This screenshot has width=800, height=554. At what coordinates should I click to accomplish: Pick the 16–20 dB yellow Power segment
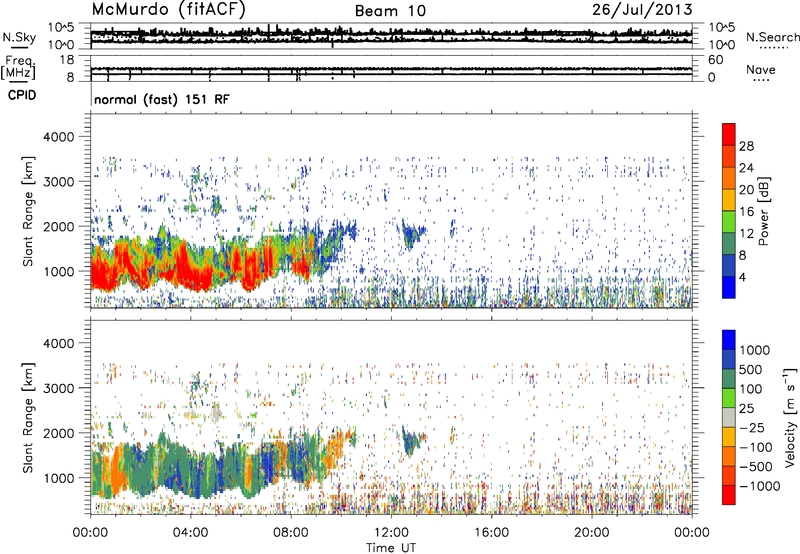[729, 200]
